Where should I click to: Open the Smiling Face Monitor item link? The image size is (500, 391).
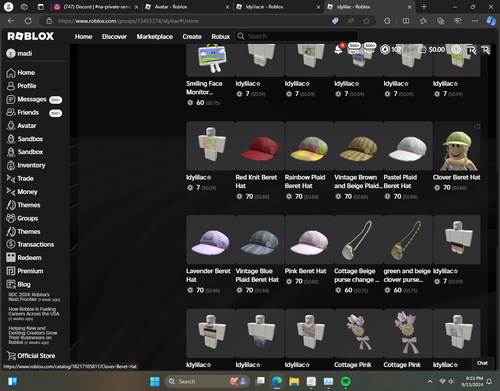click(x=204, y=88)
